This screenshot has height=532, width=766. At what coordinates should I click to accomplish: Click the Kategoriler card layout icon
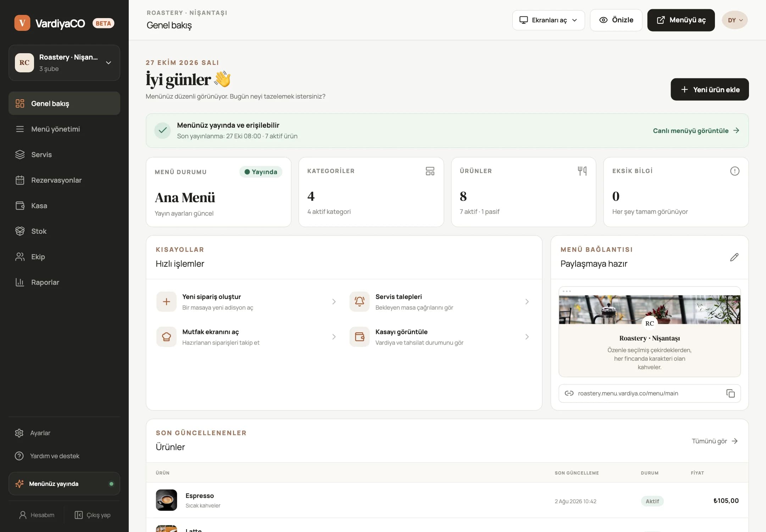click(x=430, y=171)
